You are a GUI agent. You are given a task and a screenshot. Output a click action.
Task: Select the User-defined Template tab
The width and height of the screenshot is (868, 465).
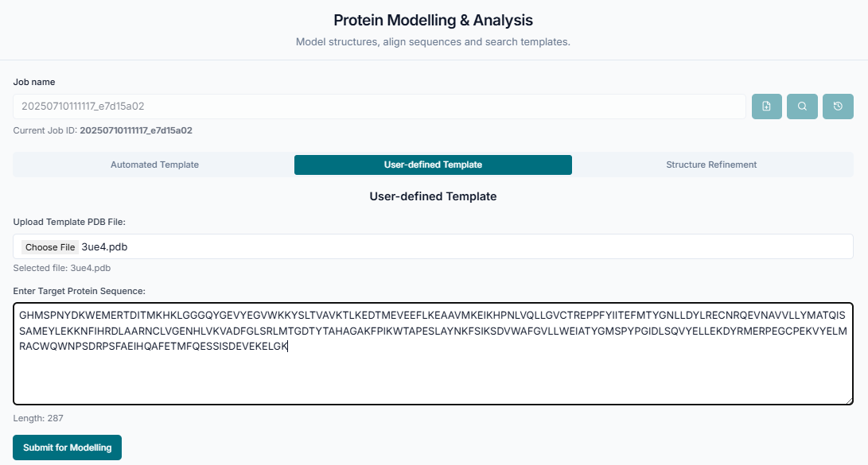point(433,165)
